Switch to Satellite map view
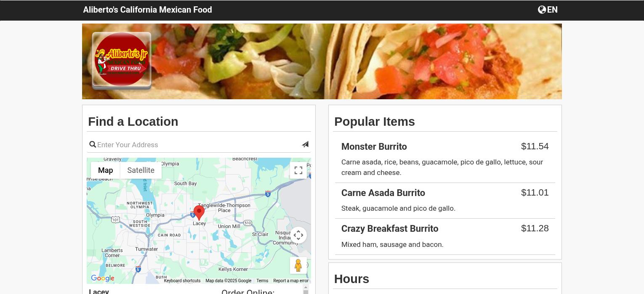 (141, 170)
